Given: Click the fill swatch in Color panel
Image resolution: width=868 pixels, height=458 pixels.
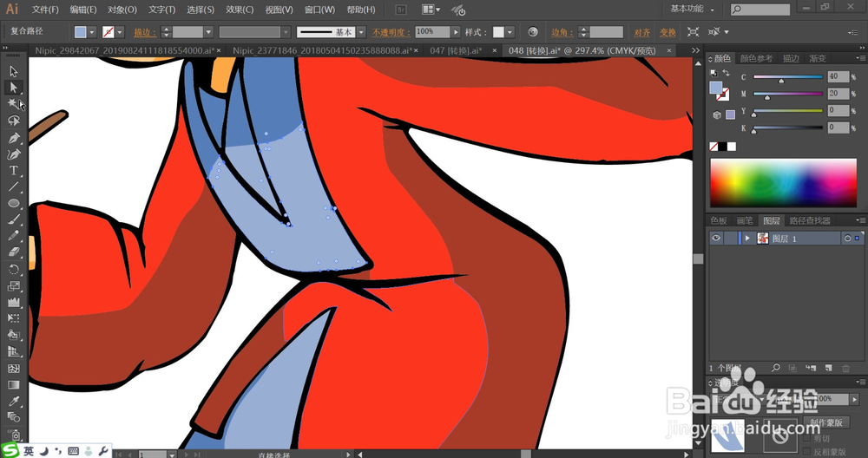Looking at the screenshot, I should coord(716,88).
